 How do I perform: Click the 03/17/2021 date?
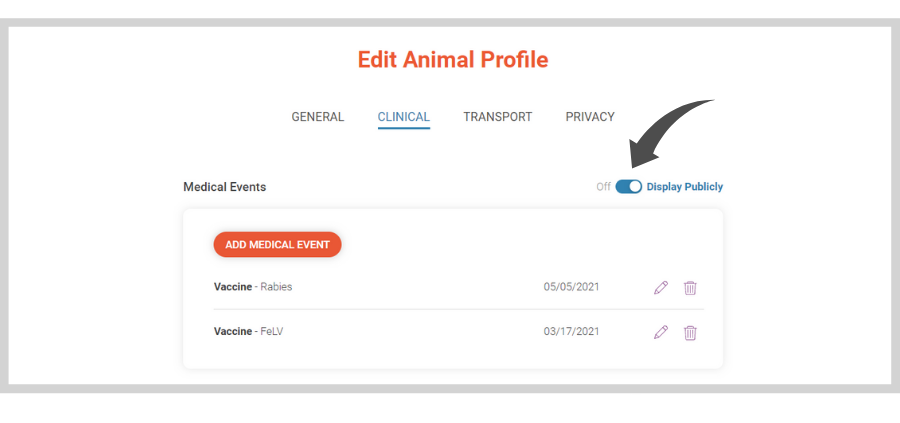click(571, 332)
